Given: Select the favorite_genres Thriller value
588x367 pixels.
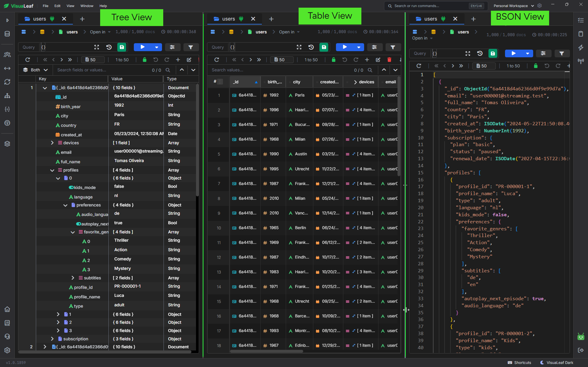Looking at the screenshot, I should click(x=136, y=240).
